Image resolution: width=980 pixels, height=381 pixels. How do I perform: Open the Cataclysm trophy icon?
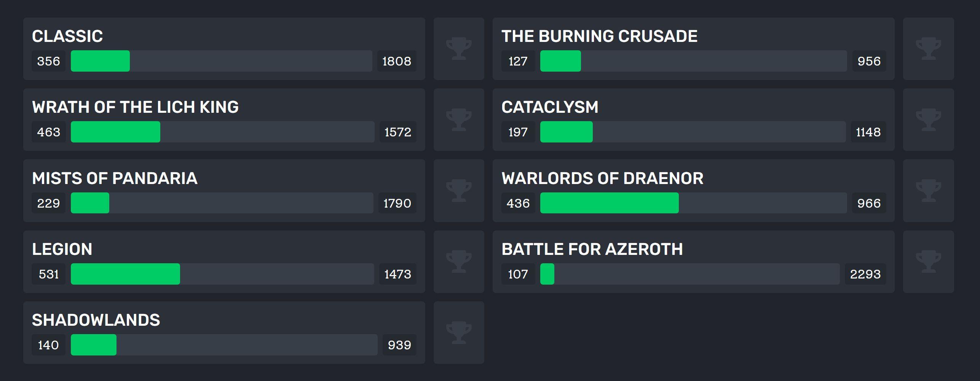pos(928,120)
